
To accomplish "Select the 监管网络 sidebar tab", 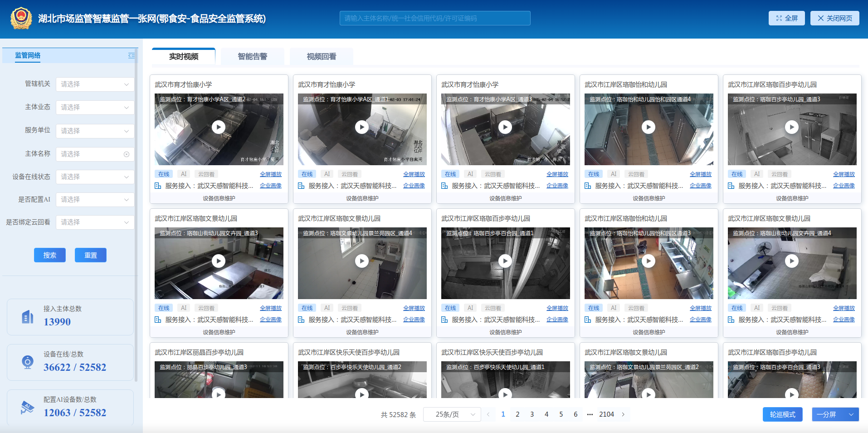I will coord(28,55).
